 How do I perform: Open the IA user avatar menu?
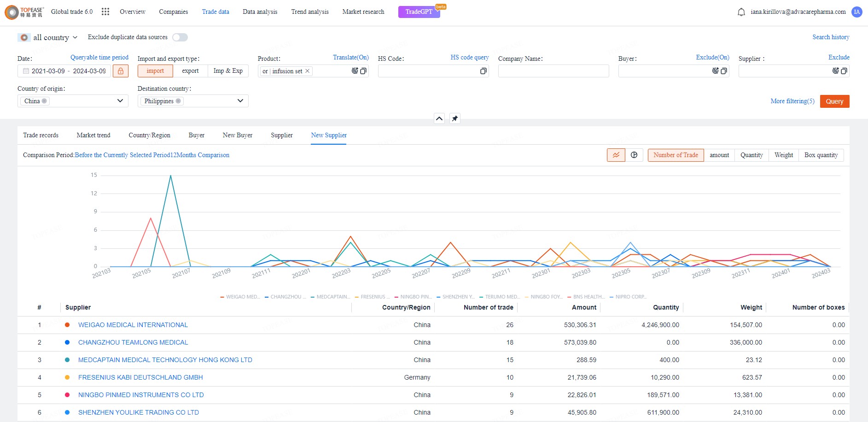[x=857, y=12]
